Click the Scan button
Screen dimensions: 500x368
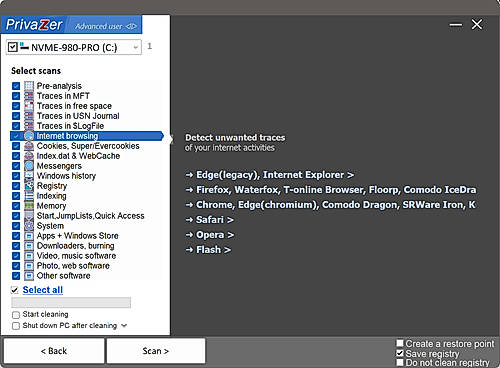(x=156, y=351)
